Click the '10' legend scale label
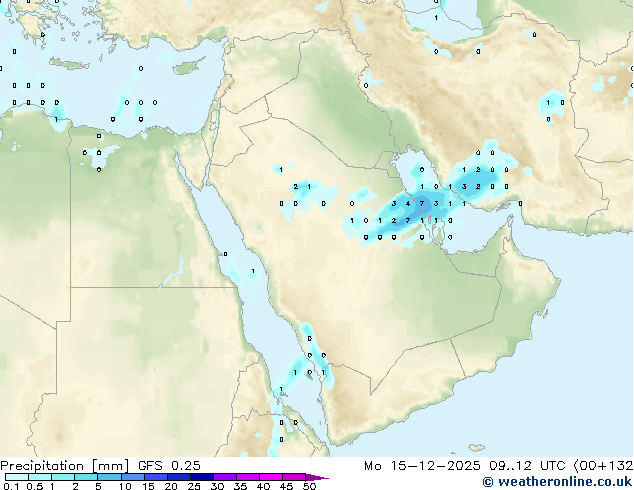This screenshot has height=490, width=634. (125, 486)
